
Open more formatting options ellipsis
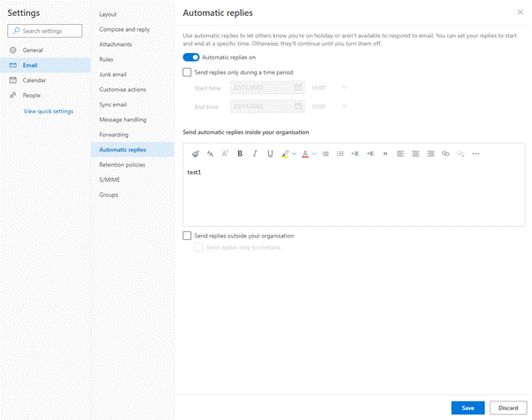pyautogui.click(x=475, y=153)
